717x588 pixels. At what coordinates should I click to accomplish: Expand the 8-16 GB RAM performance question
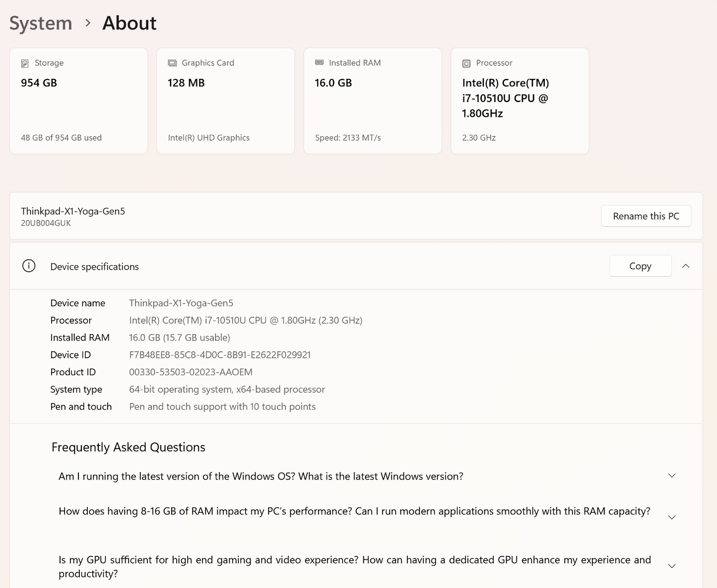pyautogui.click(x=671, y=517)
